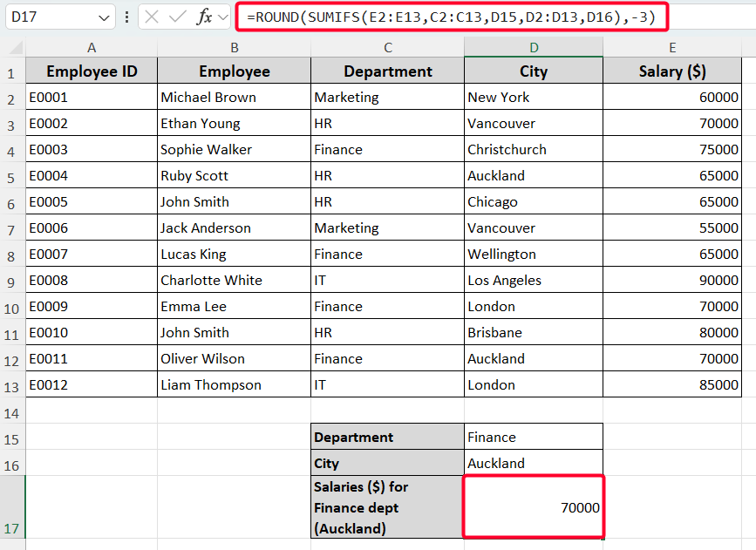Select row 17 header
Screen dimensions: 756x550
point(12,507)
